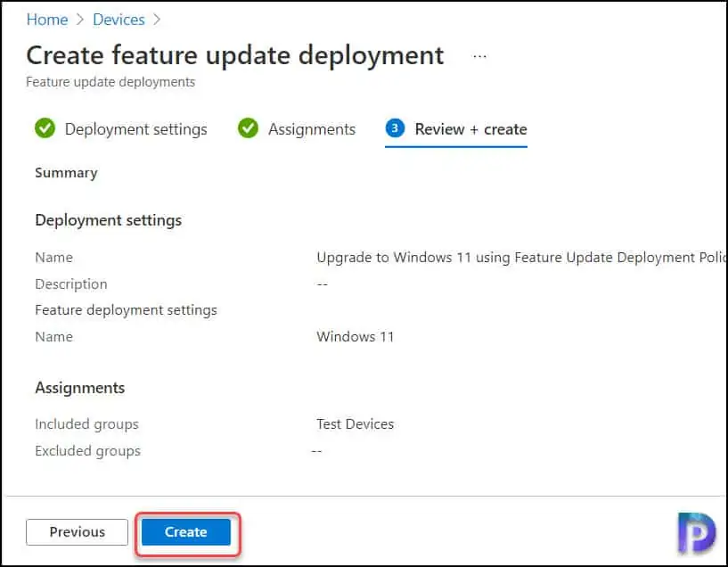
Task: Navigate to the Devices breadcrumb
Action: coord(119,20)
